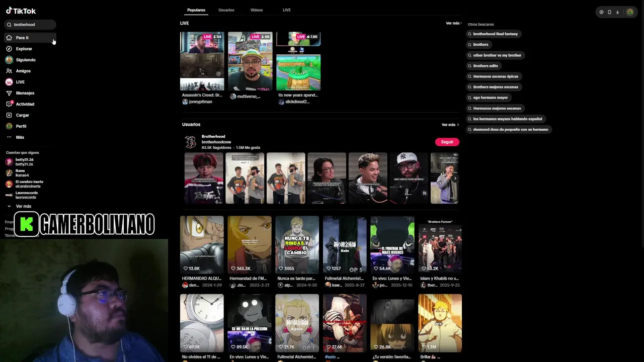Screen dimensions: 644x362
Task: Switch to the LIVE tab
Action: pyautogui.click(x=287, y=10)
